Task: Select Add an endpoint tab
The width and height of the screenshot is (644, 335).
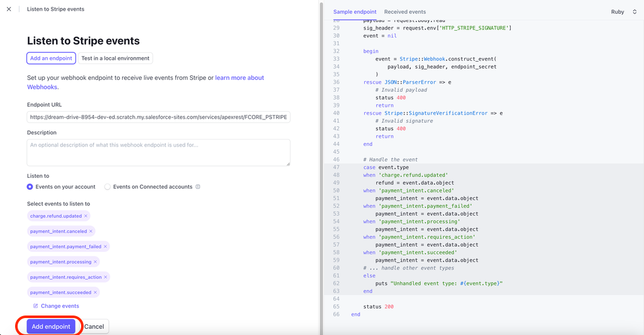Action: [x=51, y=58]
